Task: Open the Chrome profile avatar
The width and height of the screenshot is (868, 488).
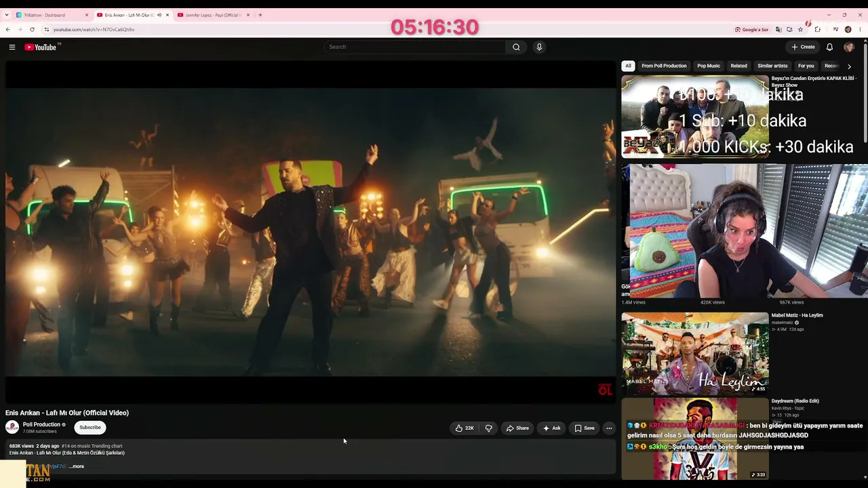Action: (848, 29)
